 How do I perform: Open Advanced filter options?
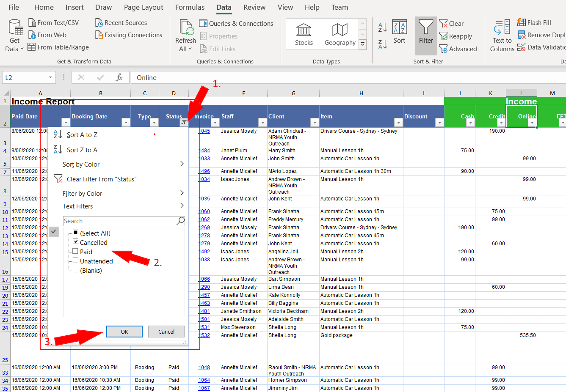click(x=458, y=49)
